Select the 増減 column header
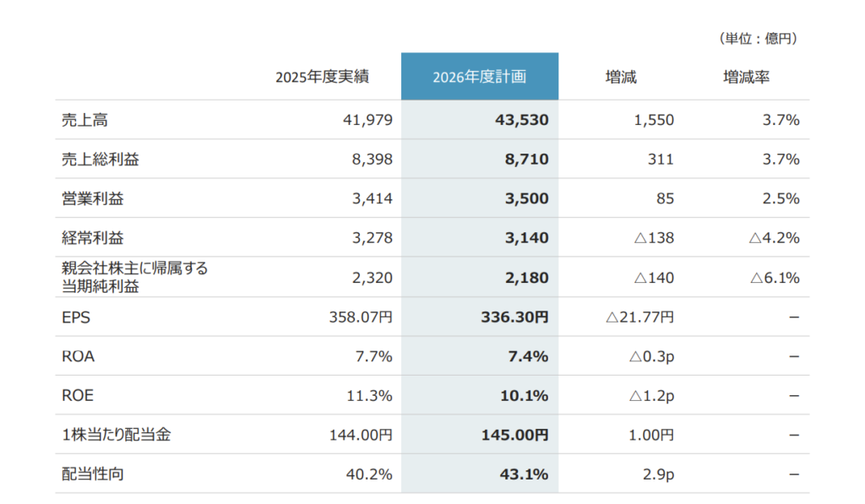 (621, 77)
